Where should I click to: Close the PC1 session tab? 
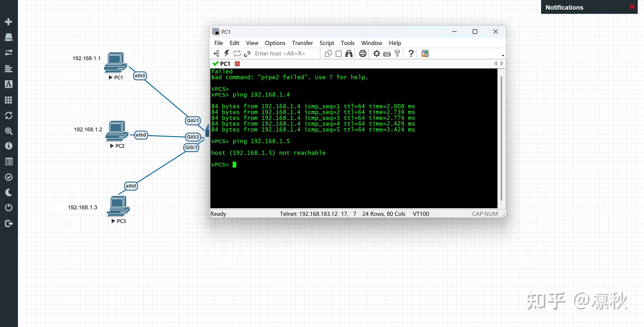237,64
